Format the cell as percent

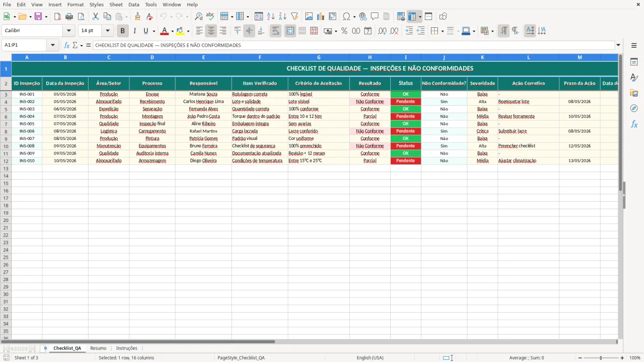[x=344, y=31]
